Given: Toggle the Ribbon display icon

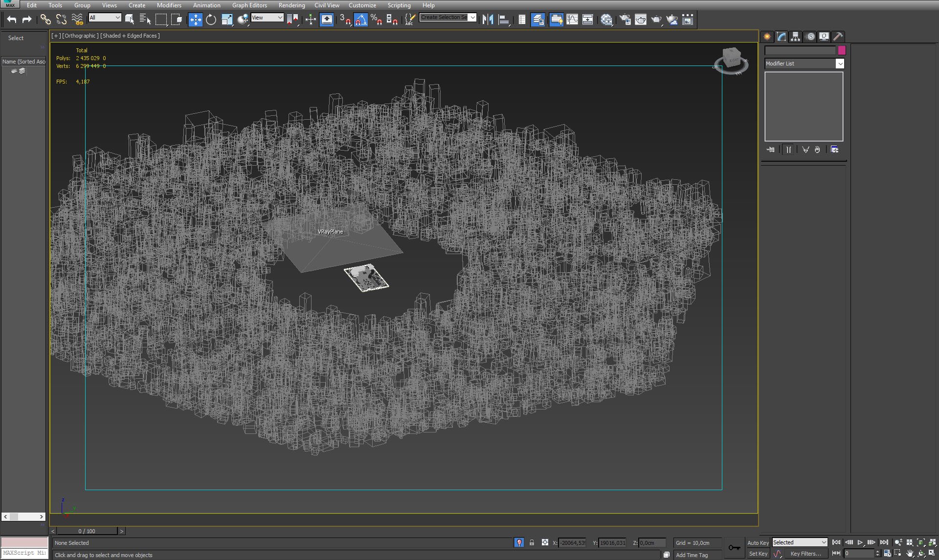Looking at the screenshot, I should 556,20.
